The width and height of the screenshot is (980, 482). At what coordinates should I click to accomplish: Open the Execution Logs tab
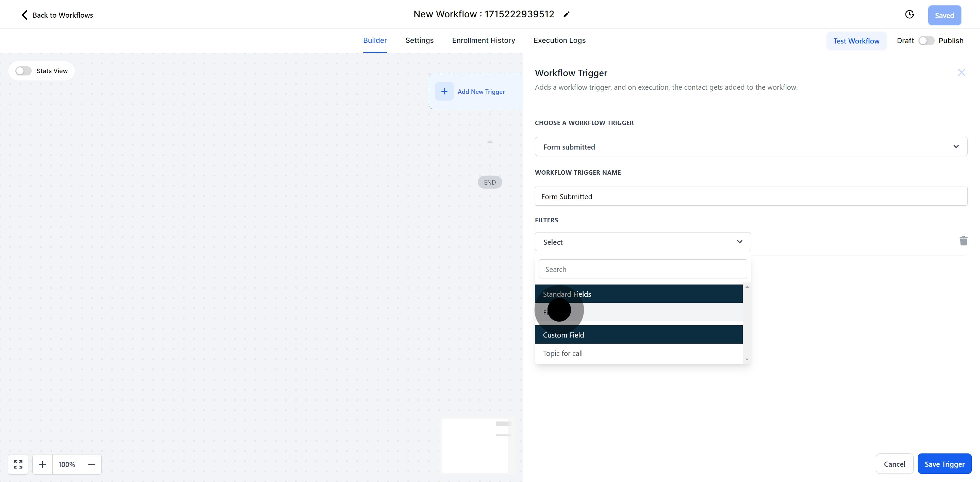coord(559,40)
